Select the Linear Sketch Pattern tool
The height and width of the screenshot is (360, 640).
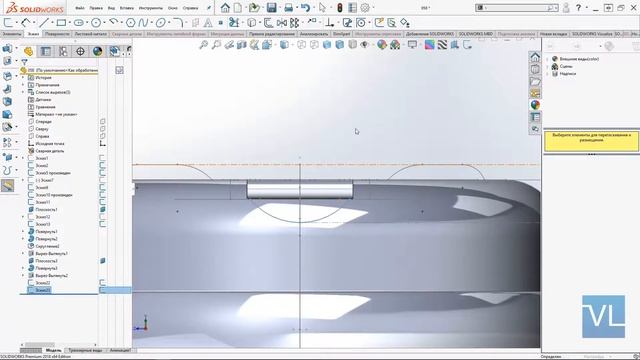point(294,23)
